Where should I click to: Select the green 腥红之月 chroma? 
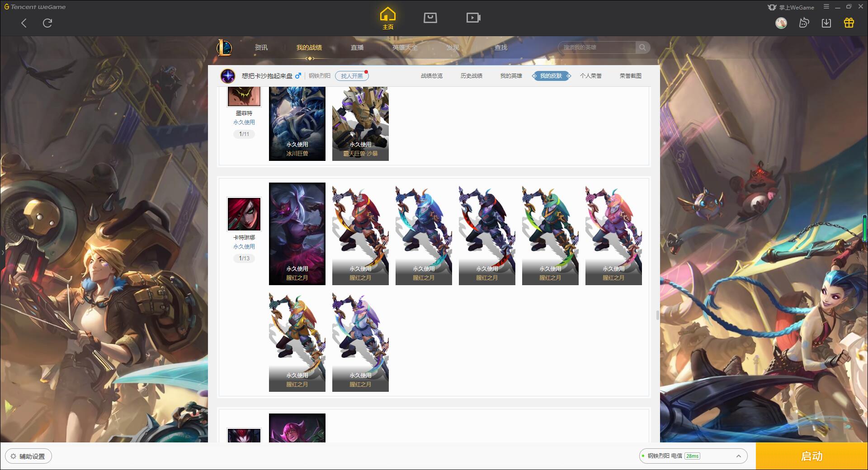click(x=550, y=234)
